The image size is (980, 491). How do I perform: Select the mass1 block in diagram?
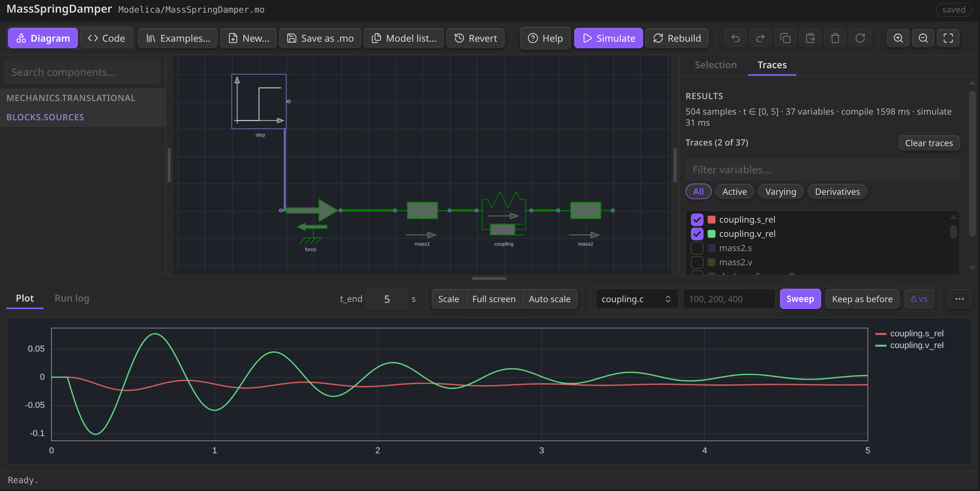(422, 210)
